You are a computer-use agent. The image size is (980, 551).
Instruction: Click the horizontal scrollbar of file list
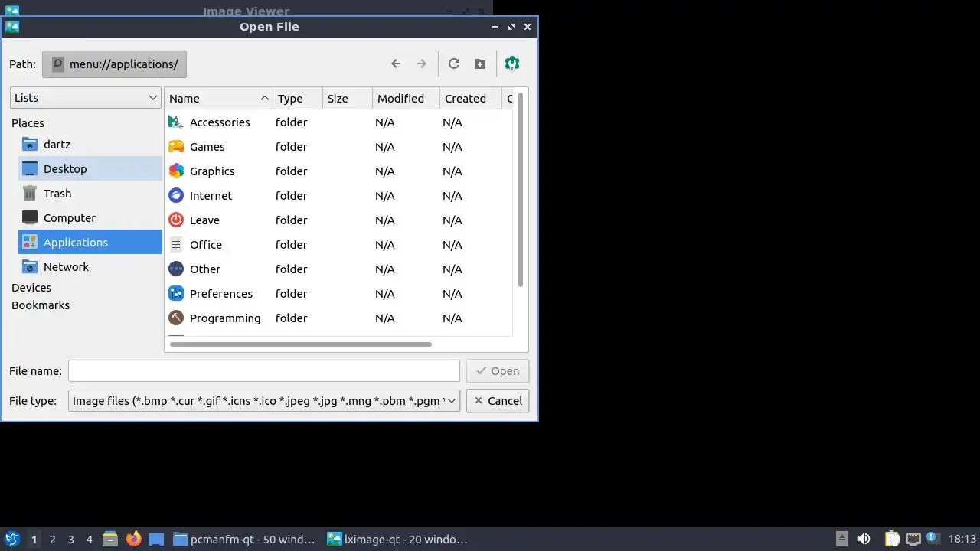pos(301,344)
